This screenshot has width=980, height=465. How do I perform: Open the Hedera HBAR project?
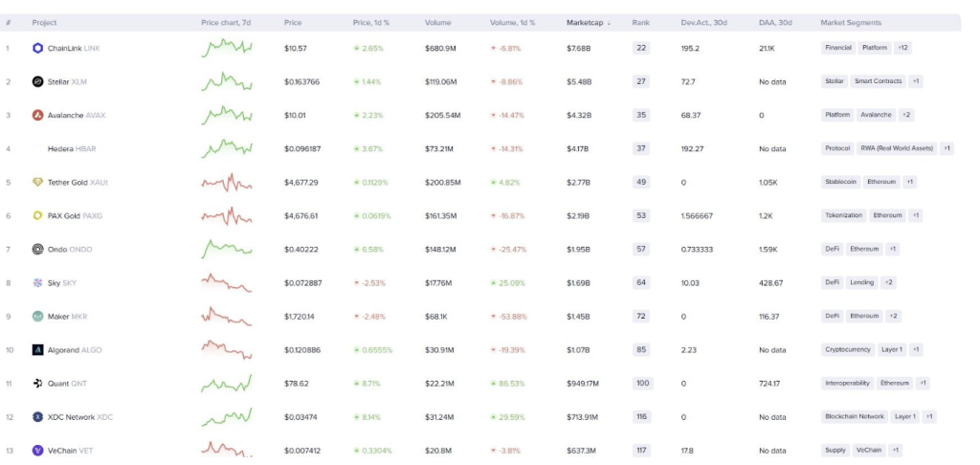coord(72,148)
